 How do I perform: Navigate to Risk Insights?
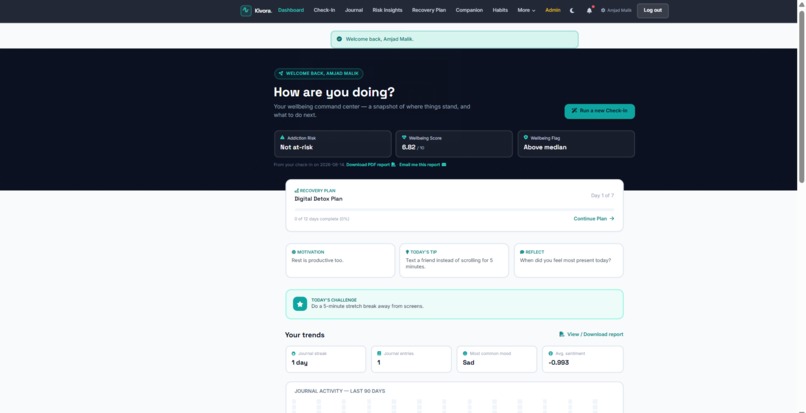(388, 10)
